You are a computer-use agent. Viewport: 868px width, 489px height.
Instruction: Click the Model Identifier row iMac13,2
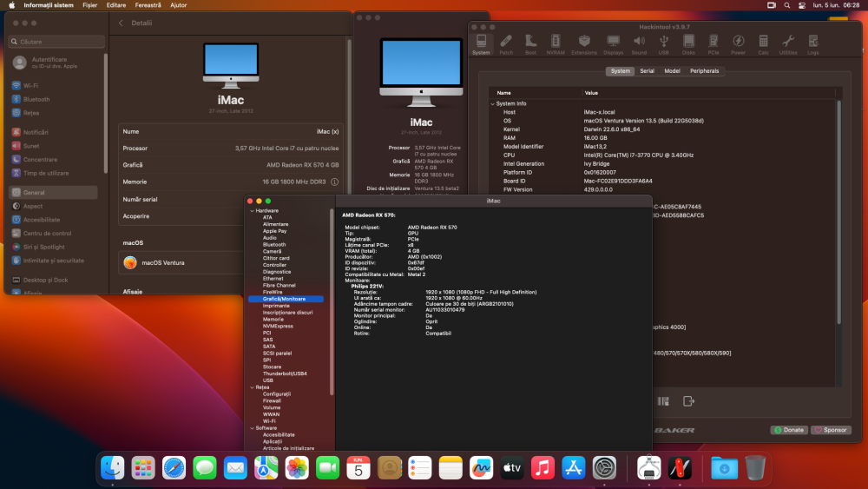(664, 147)
